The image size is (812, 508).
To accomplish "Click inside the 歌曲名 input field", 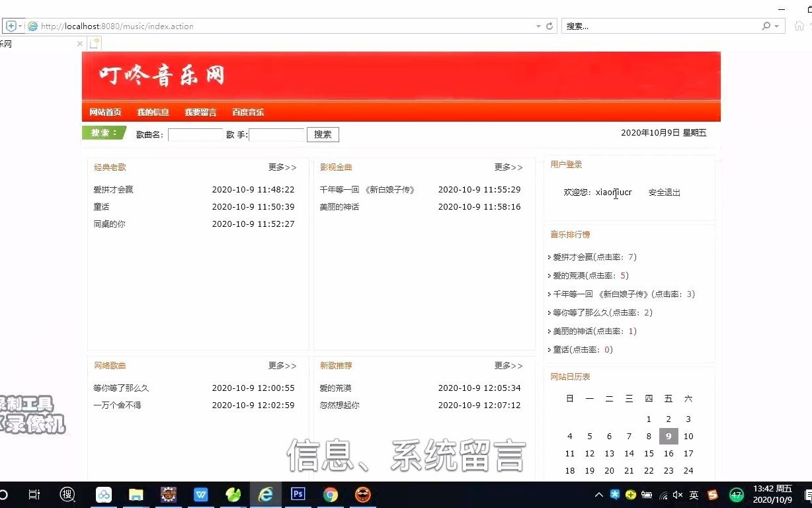I will (195, 134).
